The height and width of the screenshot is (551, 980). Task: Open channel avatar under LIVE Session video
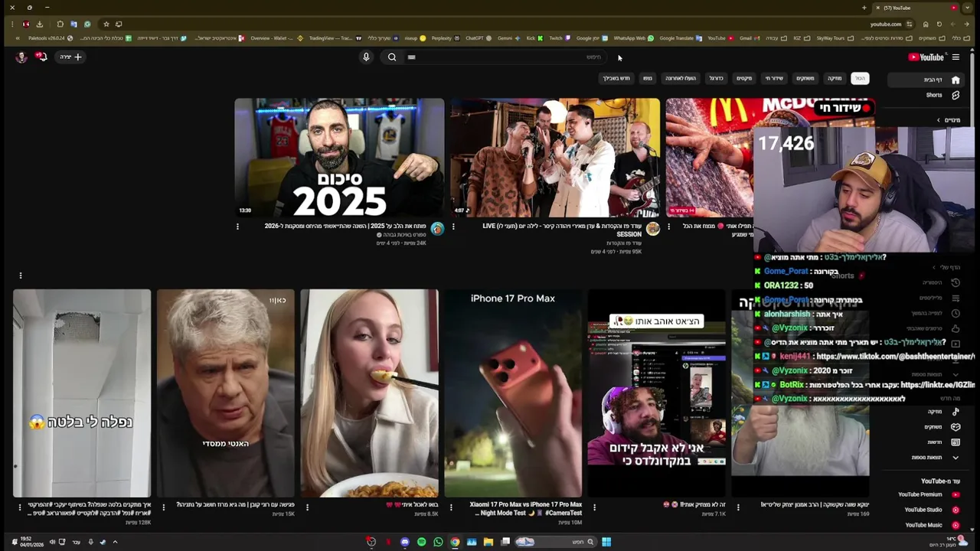(x=653, y=228)
